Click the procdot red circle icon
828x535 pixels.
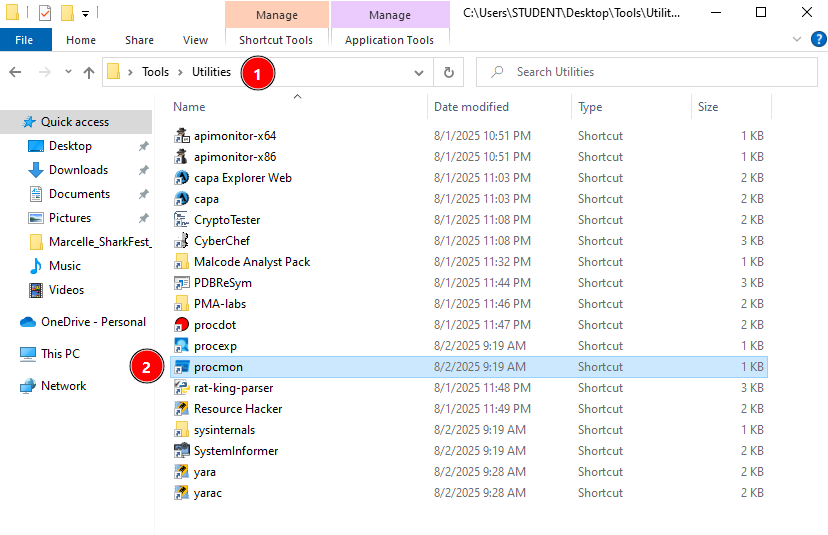pos(181,325)
